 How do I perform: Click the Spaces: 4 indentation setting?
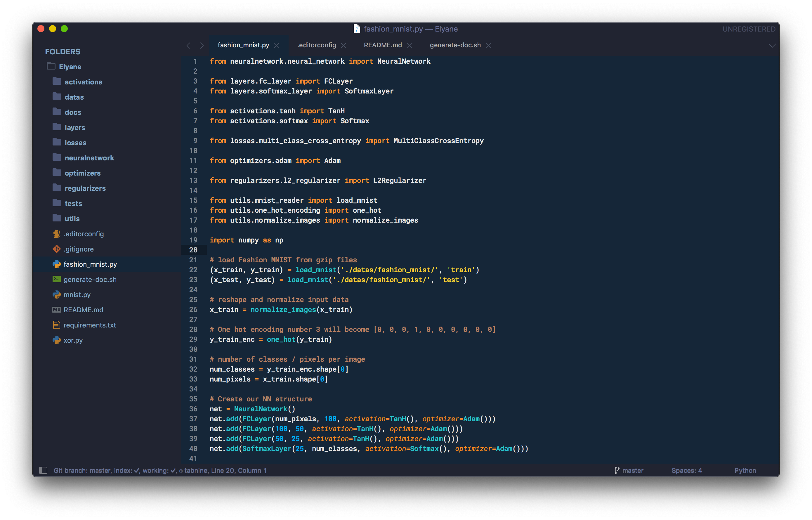click(686, 470)
